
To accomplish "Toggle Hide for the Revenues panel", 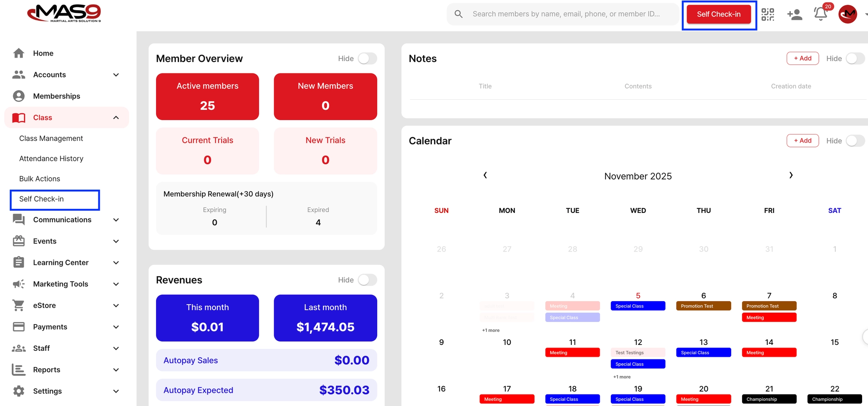I will [x=367, y=280].
